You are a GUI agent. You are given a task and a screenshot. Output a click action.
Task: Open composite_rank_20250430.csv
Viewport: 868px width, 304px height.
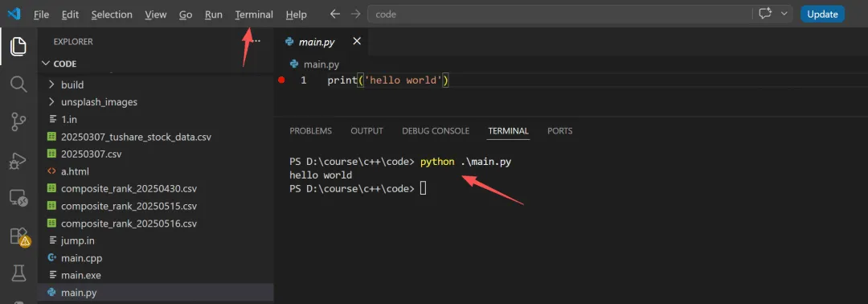coord(156,189)
